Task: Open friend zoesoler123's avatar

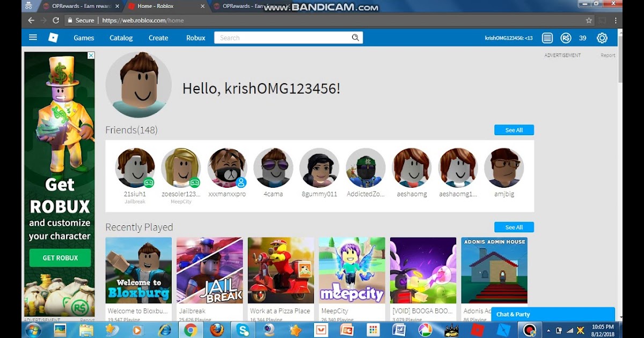Action: (x=181, y=168)
